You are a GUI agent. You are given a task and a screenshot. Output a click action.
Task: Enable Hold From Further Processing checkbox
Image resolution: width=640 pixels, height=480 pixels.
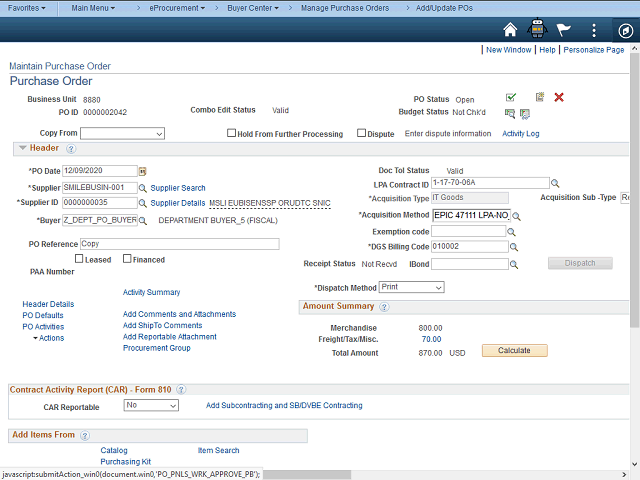point(232,133)
